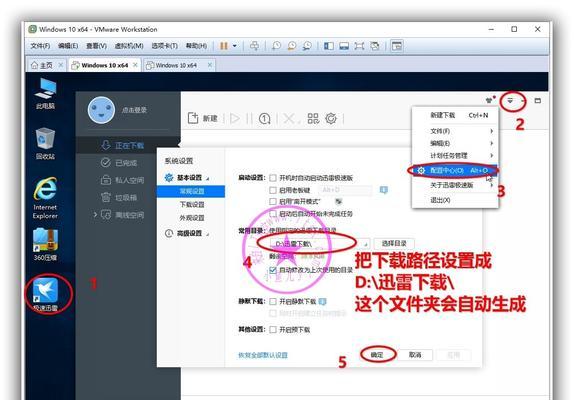Image resolution: width=574 pixels, height=400 pixels.
Task: Choose 新建下载 from Thunder menu
Action: coord(455,115)
